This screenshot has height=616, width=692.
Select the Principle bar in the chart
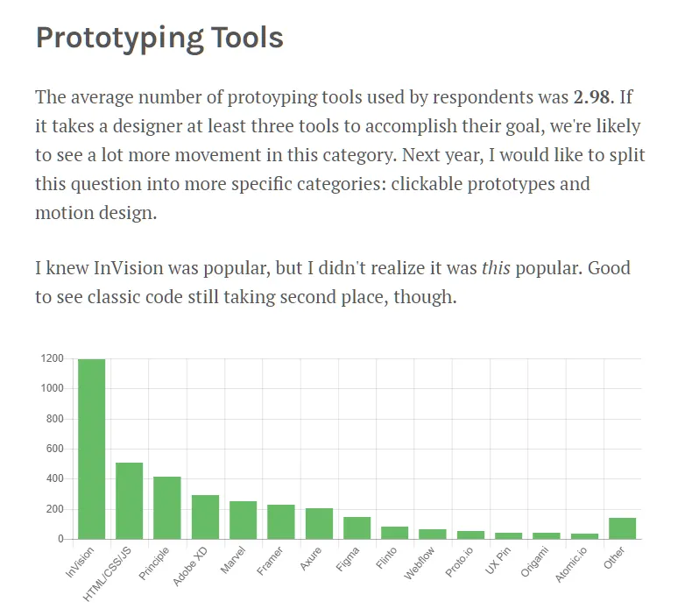(167, 507)
